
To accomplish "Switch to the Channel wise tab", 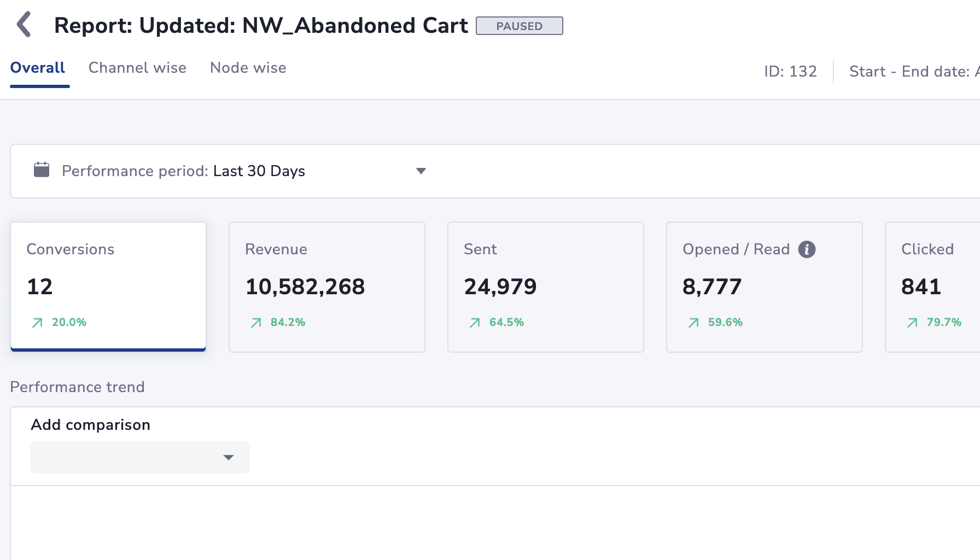I will 137,68.
